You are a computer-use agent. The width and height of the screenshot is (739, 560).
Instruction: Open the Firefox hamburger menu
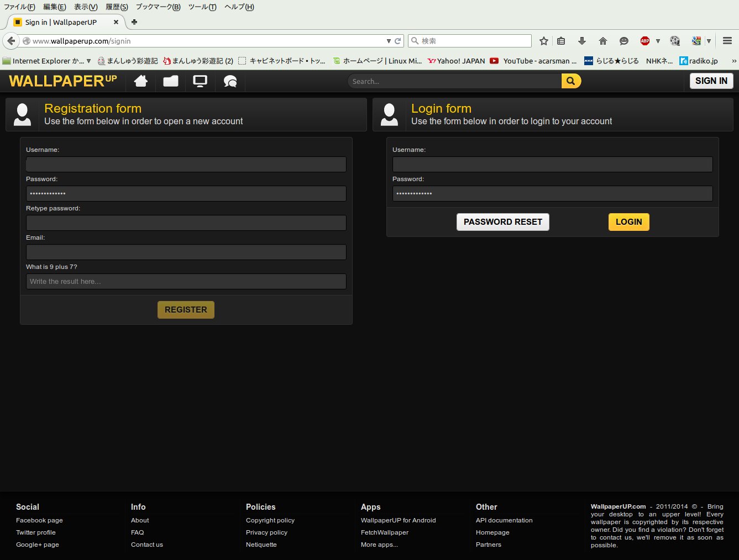[727, 41]
